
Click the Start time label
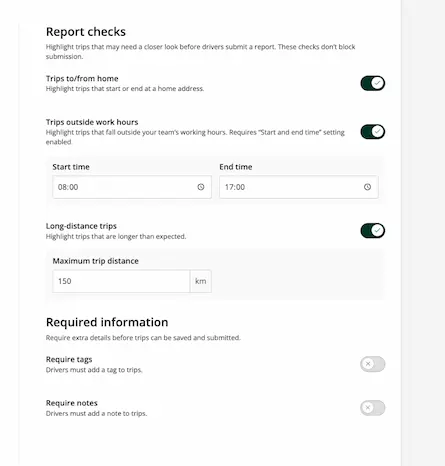point(71,167)
